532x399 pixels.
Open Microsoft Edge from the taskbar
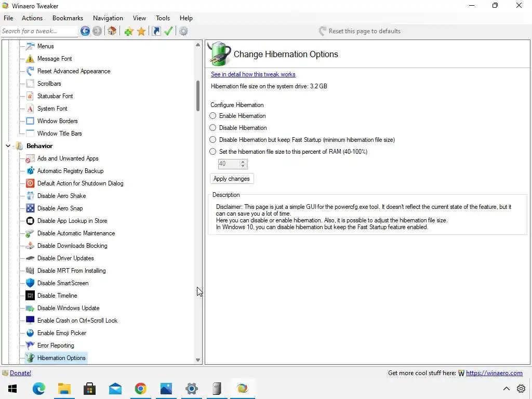pos(38,389)
